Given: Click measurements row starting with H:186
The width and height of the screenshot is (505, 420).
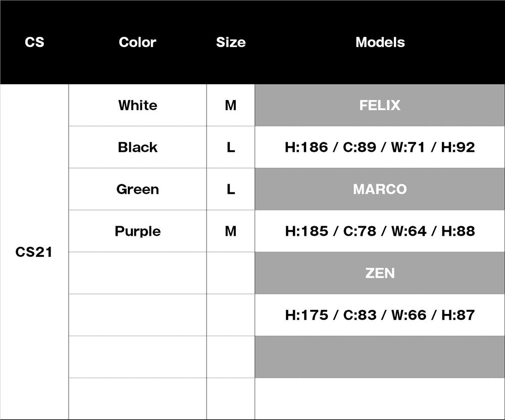Looking at the screenshot, I should pos(380,147).
